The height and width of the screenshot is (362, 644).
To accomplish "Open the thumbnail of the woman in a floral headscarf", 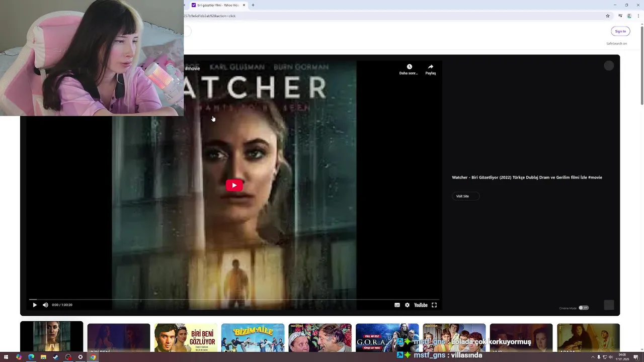I will [x=320, y=338].
